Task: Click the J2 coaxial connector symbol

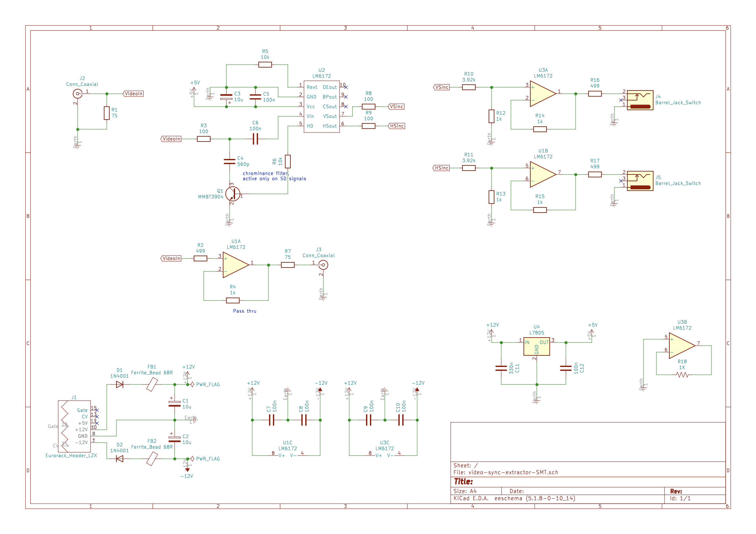Action: tap(78, 94)
